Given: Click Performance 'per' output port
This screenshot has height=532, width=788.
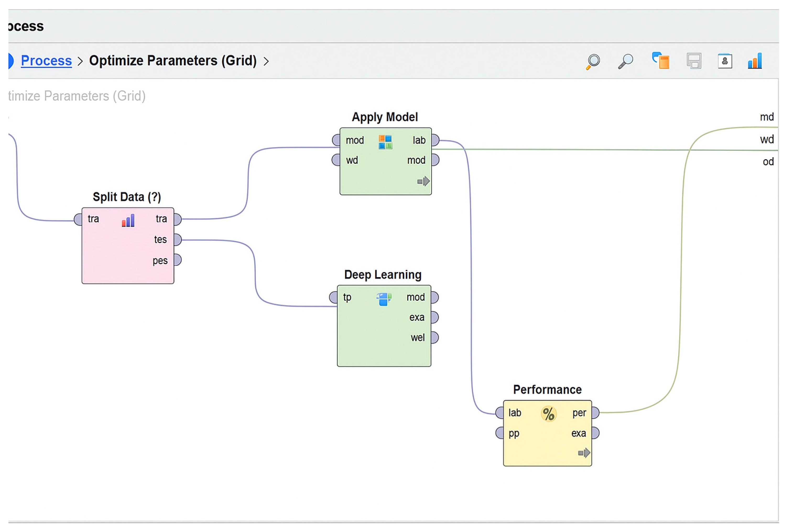Looking at the screenshot, I should [x=595, y=413].
